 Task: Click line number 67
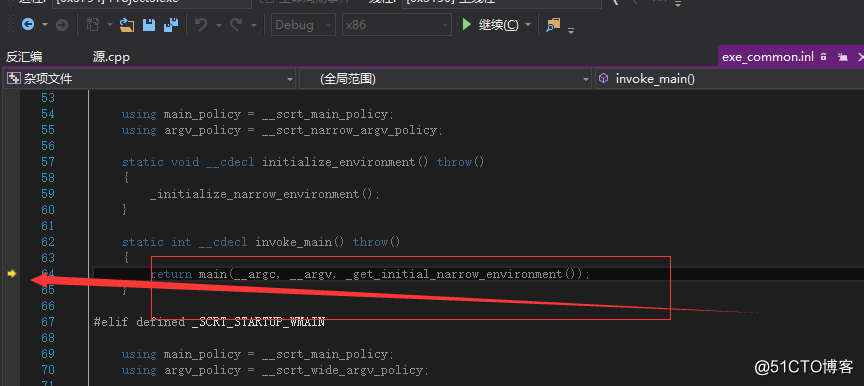(x=48, y=322)
